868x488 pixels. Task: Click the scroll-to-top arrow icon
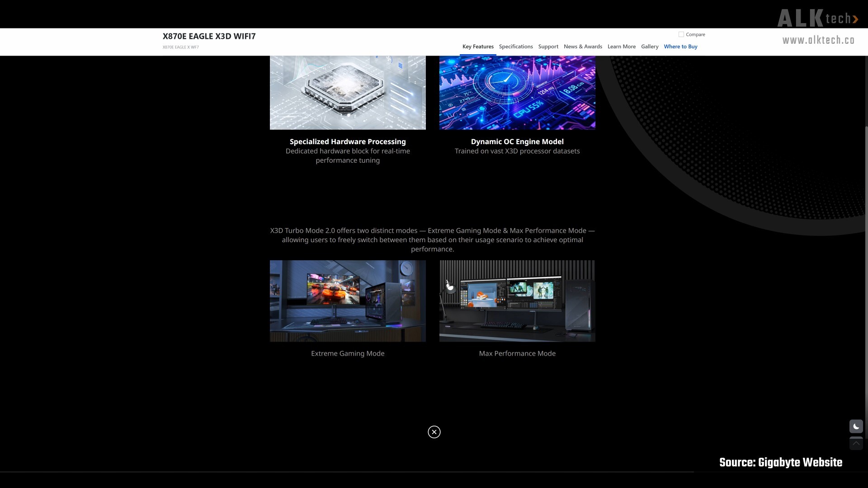click(856, 444)
